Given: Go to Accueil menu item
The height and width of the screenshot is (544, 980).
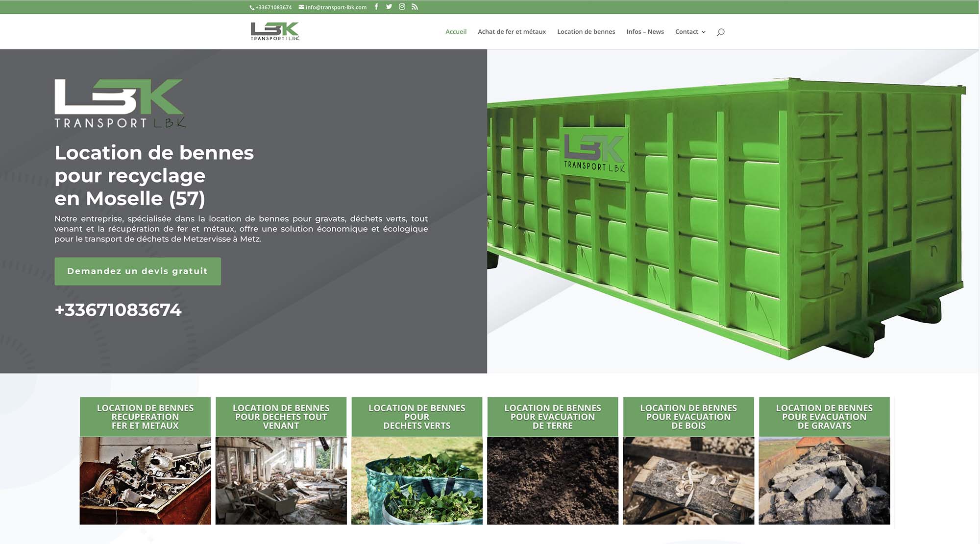Looking at the screenshot, I should click(456, 32).
